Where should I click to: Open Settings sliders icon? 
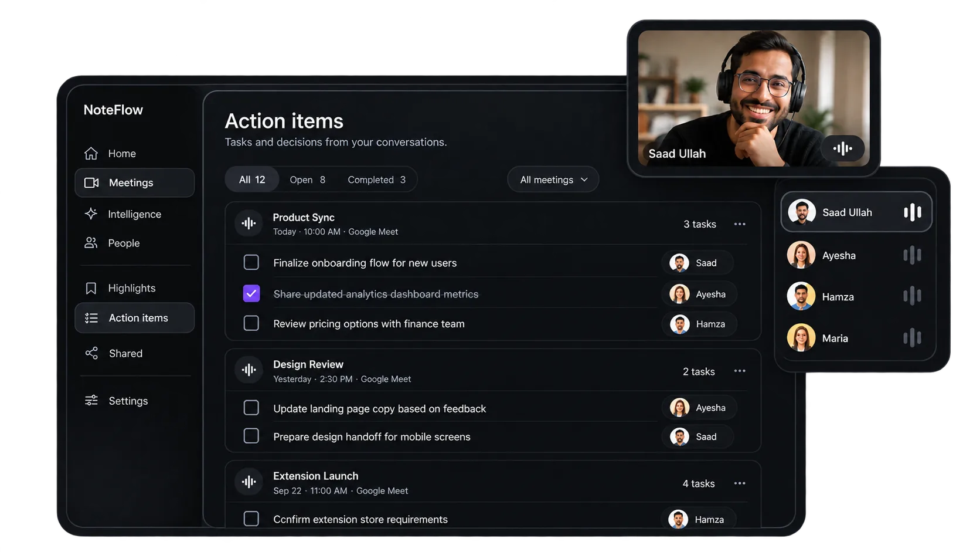[91, 401]
